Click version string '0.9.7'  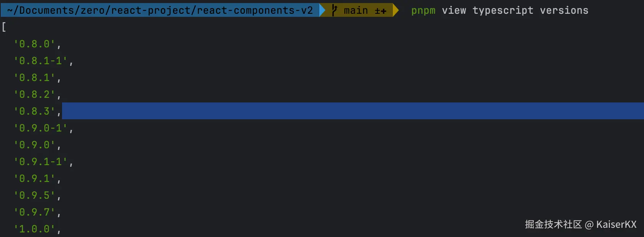(34, 212)
